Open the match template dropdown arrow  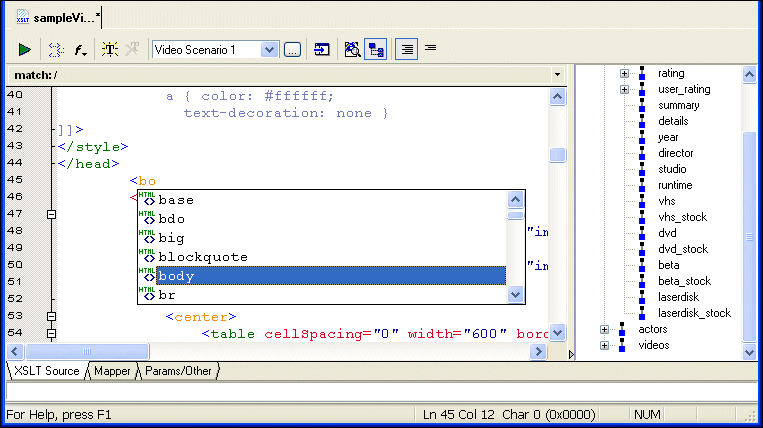coord(557,75)
